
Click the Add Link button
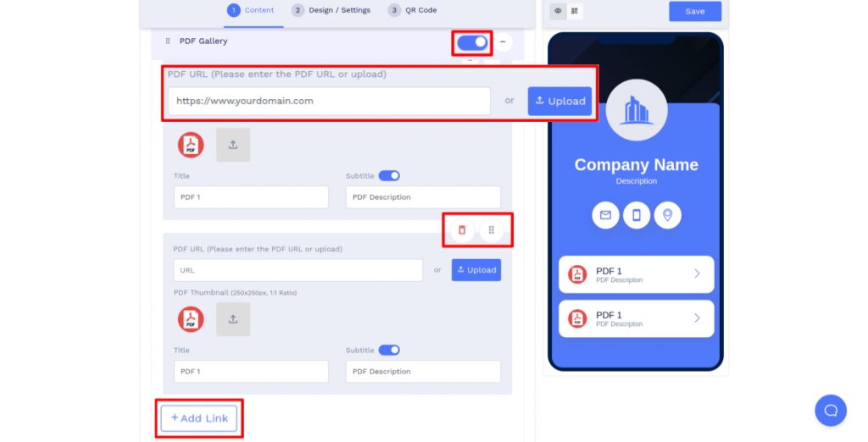[x=199, y=418]
